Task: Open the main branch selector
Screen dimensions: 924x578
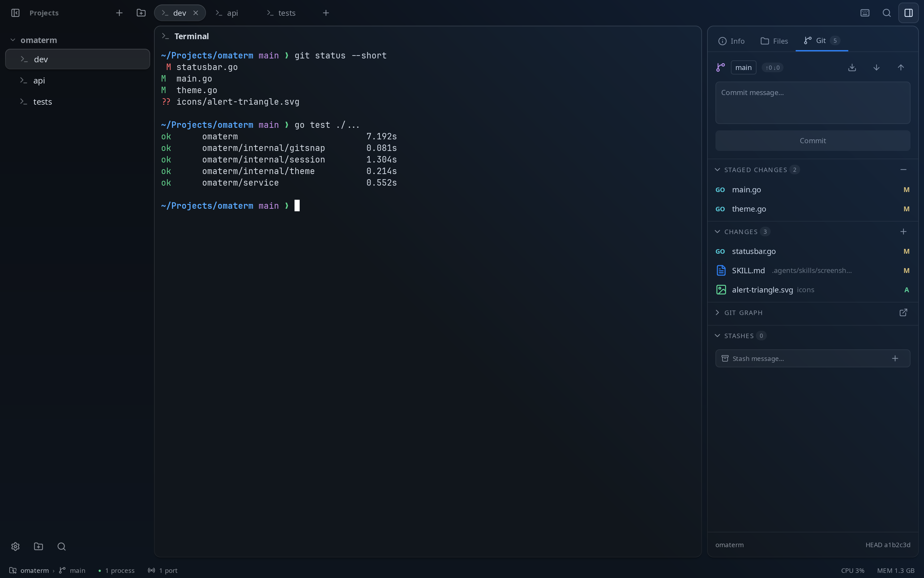Action: tap(743, 68)
